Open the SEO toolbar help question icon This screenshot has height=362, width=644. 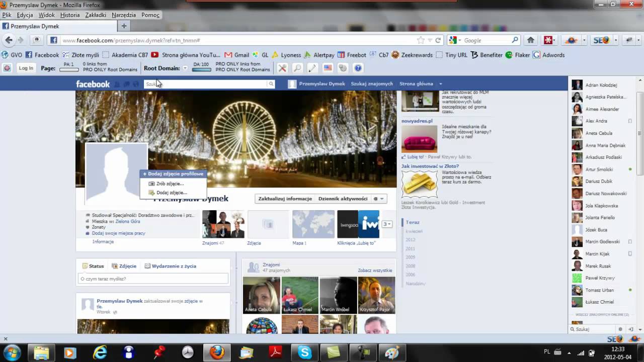pyautogui.click(x=358, y=68)
